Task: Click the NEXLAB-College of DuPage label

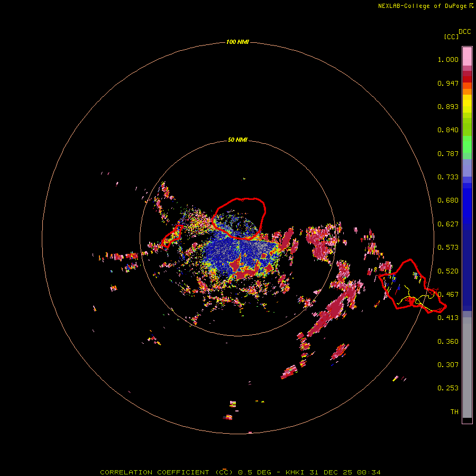Action: pos(425,6)
